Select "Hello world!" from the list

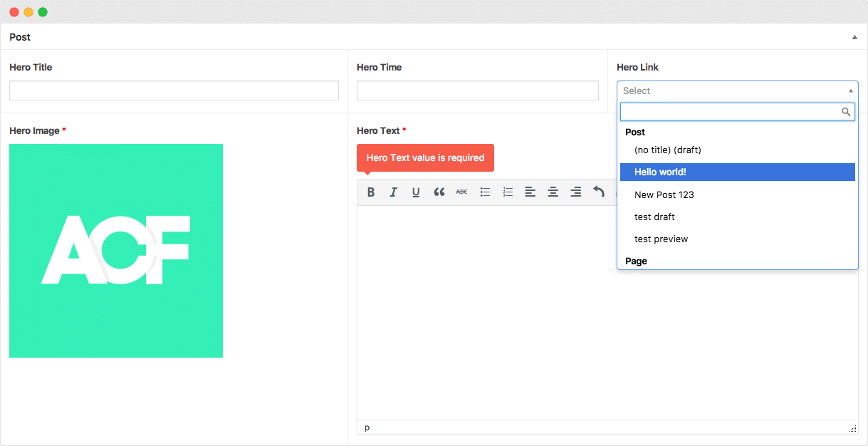[738, 172]
